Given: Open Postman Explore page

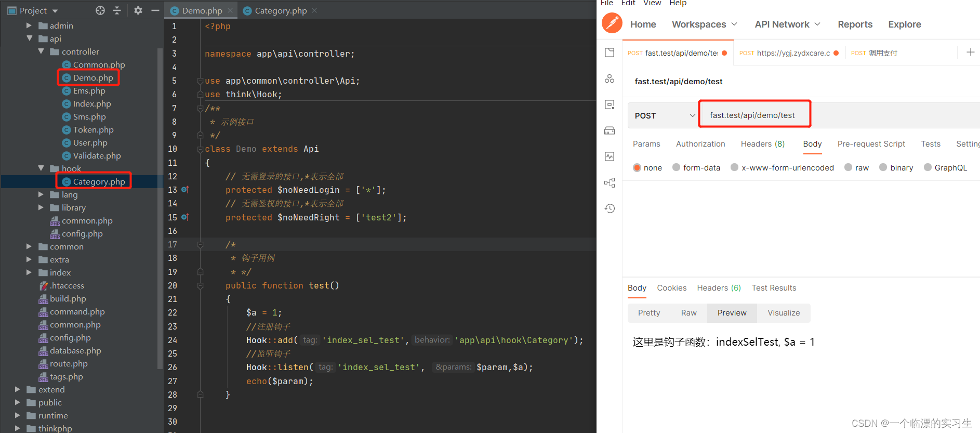Looking at the screenshot, I should tap(905, 24).
